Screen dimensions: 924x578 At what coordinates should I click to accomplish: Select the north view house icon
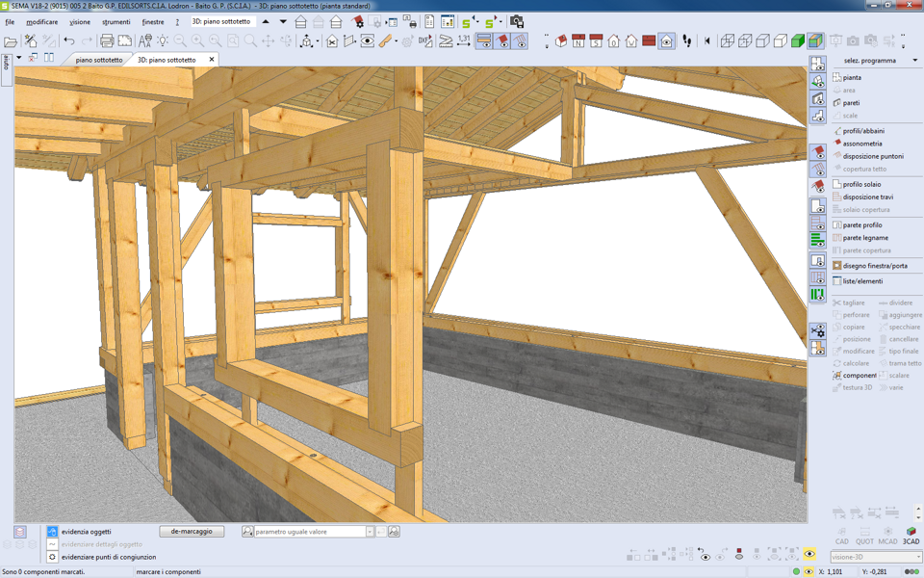577,41
